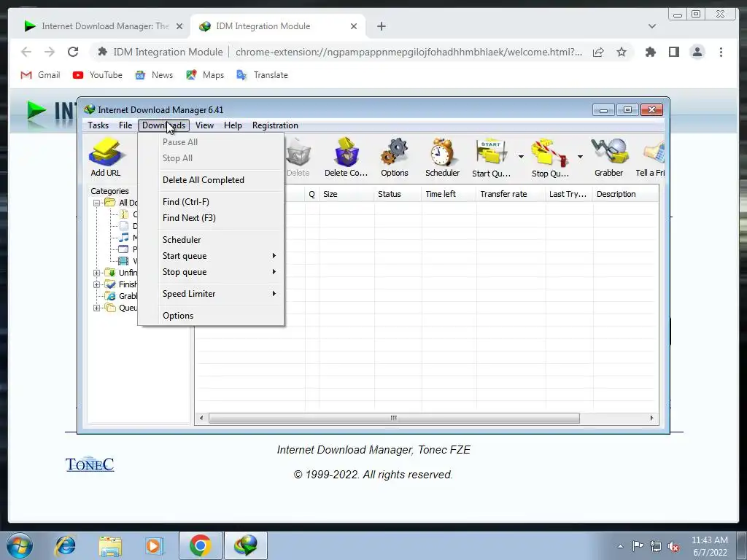
Task: Open Windows Media Player taskbar icon
Action: coord(154,545)
